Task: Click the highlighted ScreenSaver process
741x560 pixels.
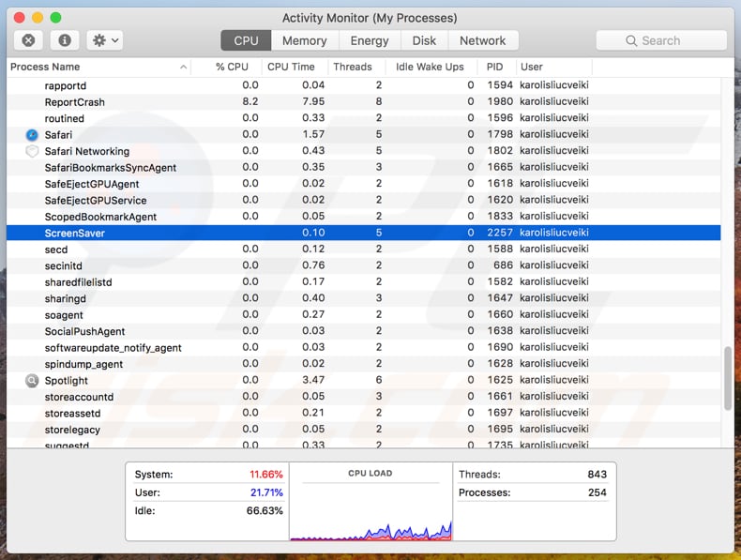Action: tap(363, 233)
